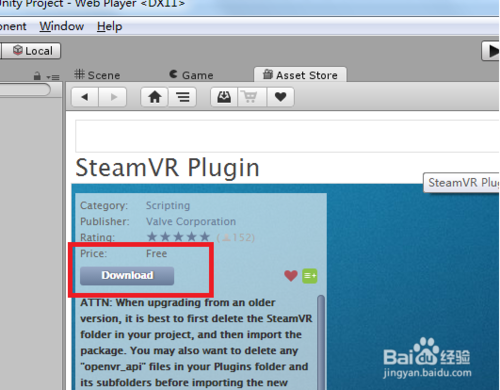Open the Scripting category link
Image resolution: width=500 pixels, height=390 pixels.
pyautogui.click(x=168, y=205)
